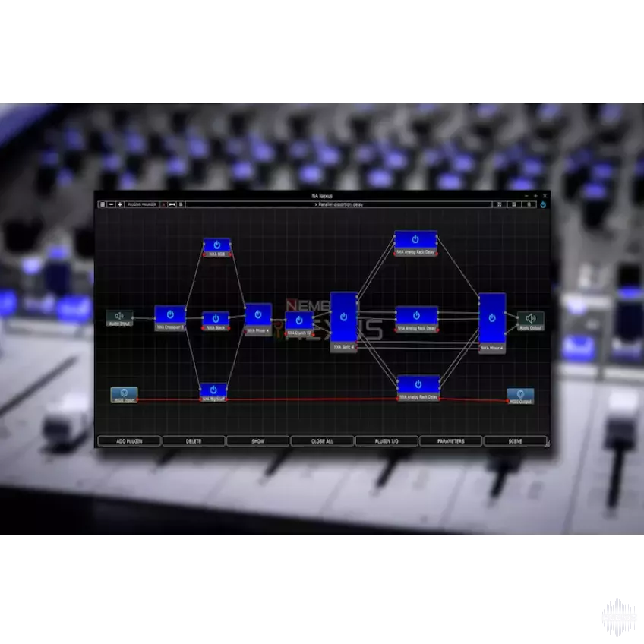Click the PLUGIN I/O button
Screen dimensions: 644x644
tap(387, 441)
